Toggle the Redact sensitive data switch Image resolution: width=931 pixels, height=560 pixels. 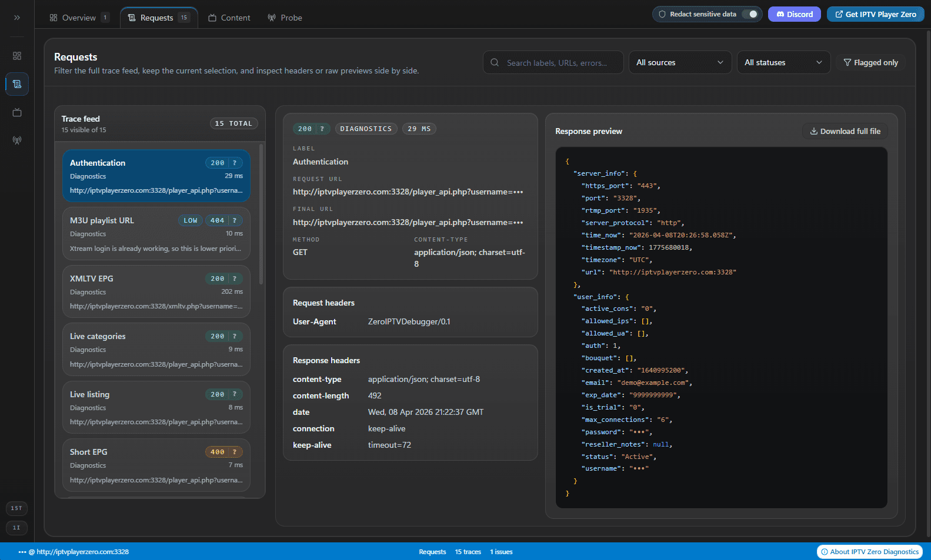(x=749, y=14)
